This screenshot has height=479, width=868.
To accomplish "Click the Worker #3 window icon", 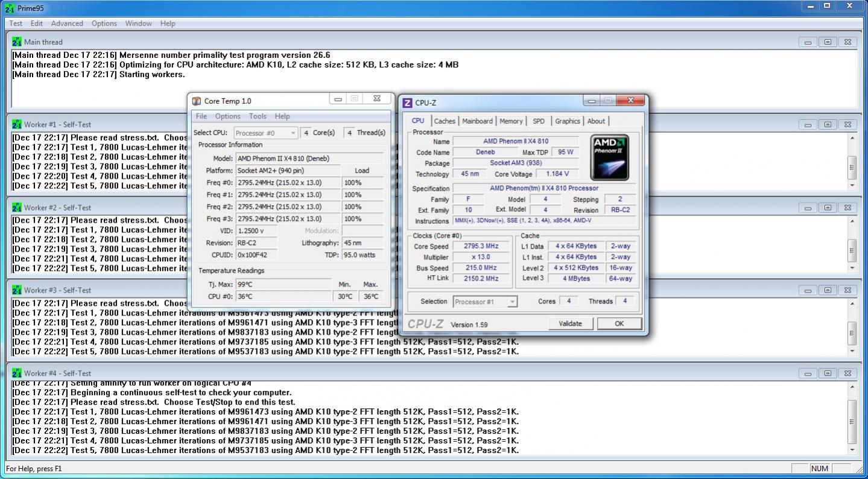I will [17, 290].
